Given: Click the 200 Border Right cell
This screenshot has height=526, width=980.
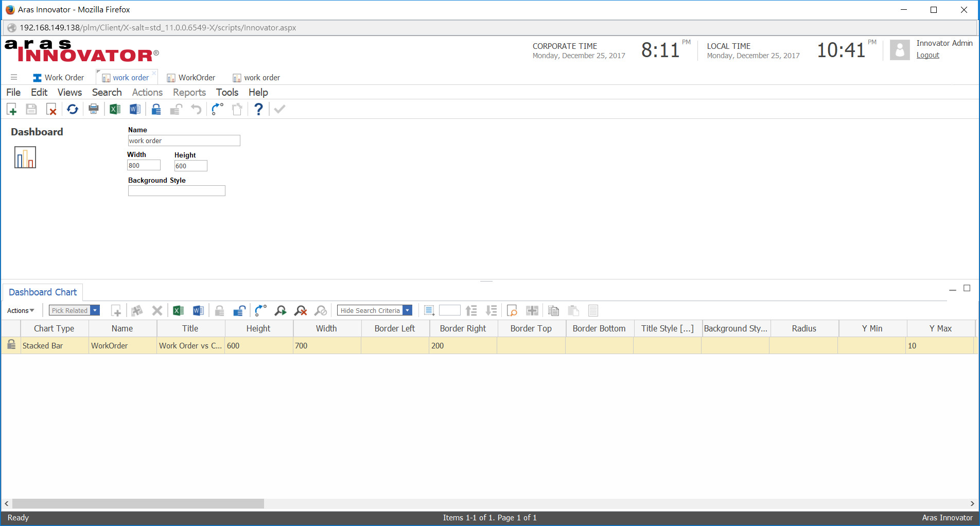Looking at the screenshot, I should [x=463, y=346].
